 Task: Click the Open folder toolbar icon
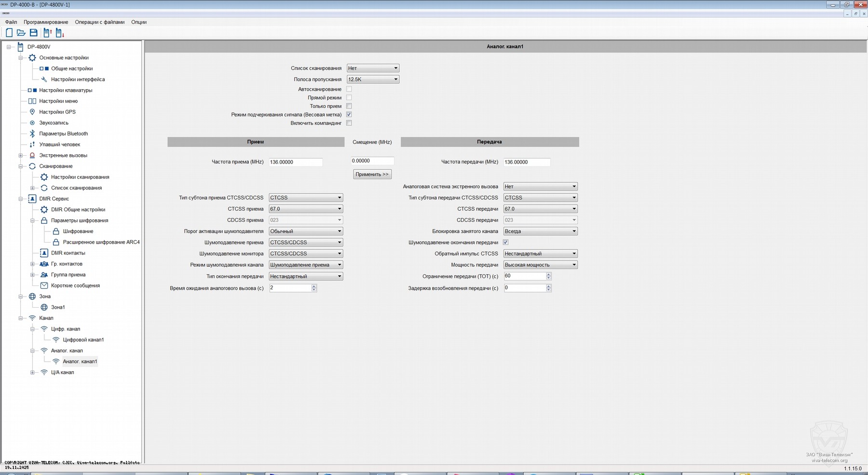point(21,33)
